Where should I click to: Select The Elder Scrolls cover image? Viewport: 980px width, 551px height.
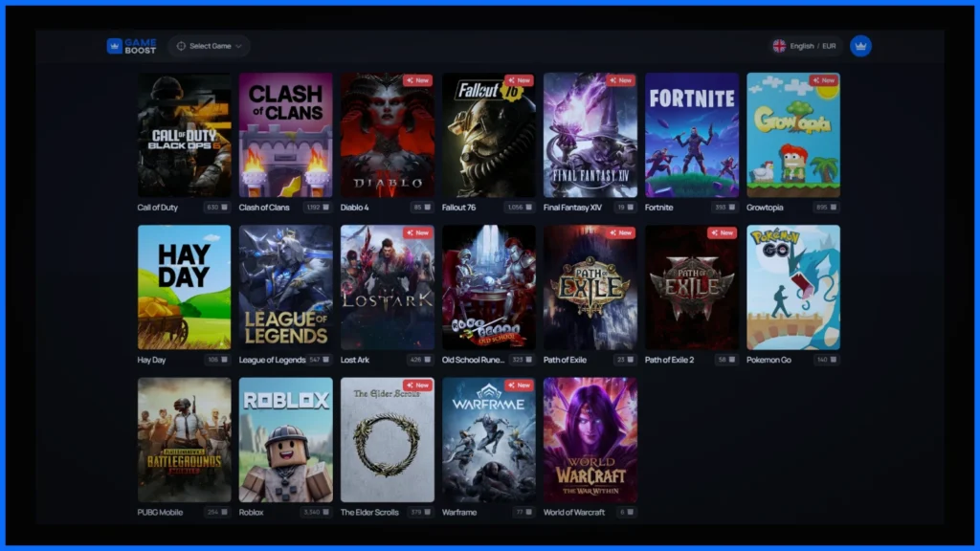click(x=387, y=440)
